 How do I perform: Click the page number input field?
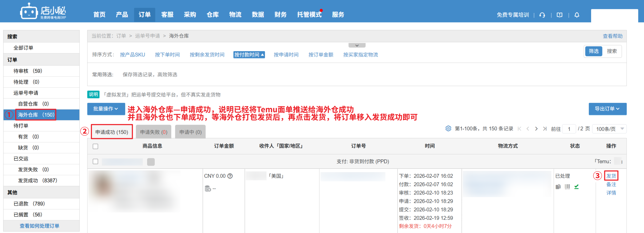click(x=569, y=129)
